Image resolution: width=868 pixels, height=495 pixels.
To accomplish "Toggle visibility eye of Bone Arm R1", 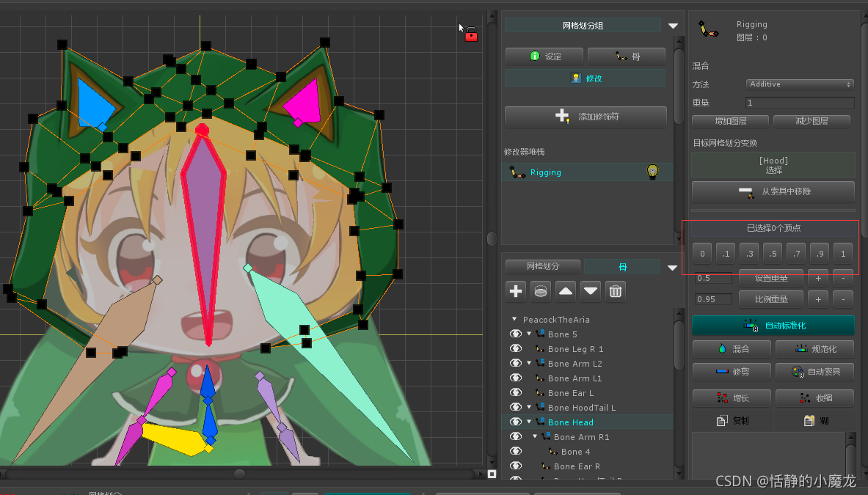I will [515, 436].
